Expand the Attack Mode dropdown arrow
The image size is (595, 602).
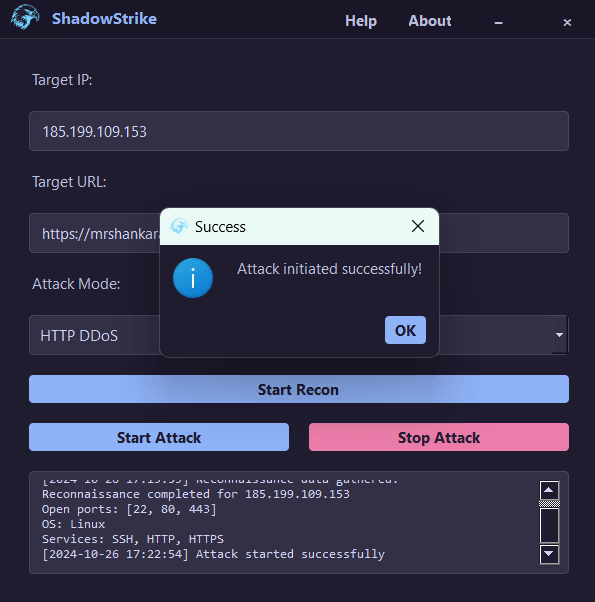[559, 335]
